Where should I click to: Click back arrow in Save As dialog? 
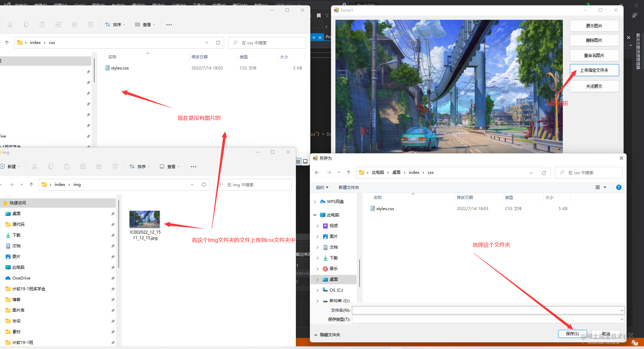tap(317, 172)
